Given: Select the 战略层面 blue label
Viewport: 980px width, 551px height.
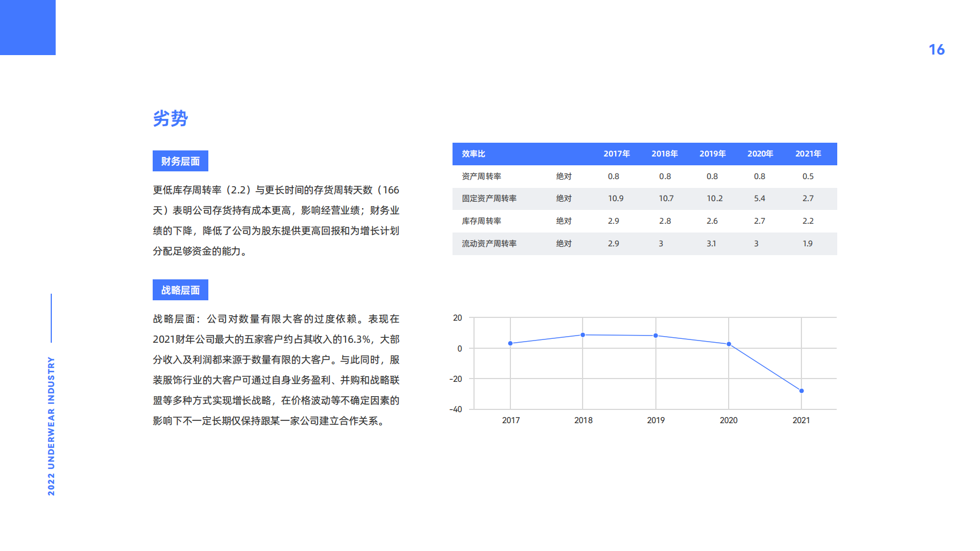Looking at the screenshot, I should pyautogui.click(x=180, y=290).
